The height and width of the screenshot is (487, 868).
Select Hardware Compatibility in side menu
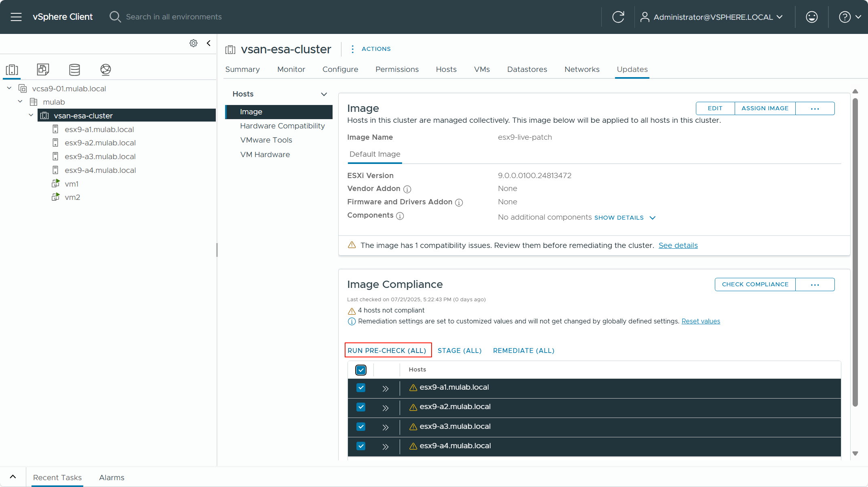tap(282, 126)
